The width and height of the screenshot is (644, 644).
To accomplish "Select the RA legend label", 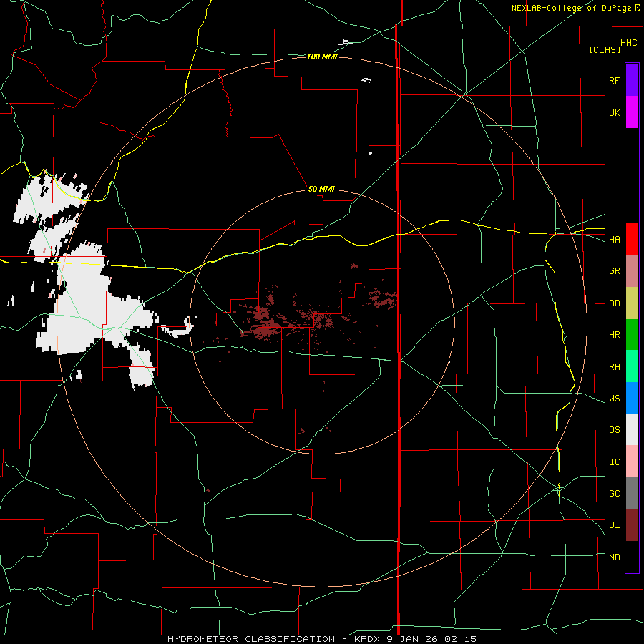I will [x=614, y=367].
